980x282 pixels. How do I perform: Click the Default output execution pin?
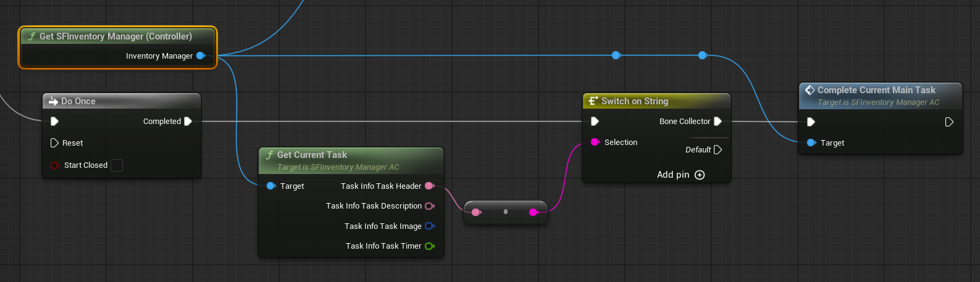pyautogui.click(x=718, y=150)
